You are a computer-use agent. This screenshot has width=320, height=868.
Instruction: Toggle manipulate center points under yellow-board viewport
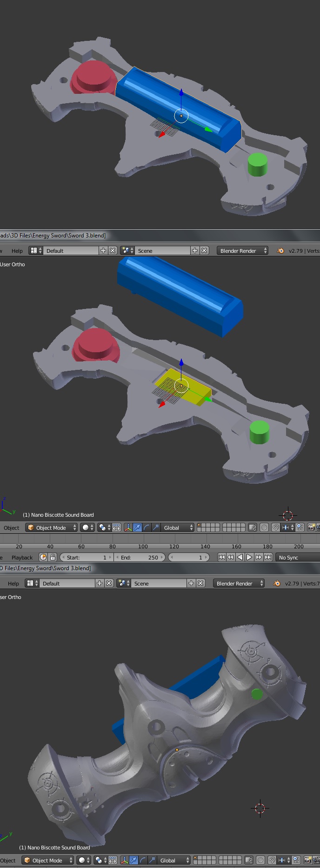click(116, 527)
